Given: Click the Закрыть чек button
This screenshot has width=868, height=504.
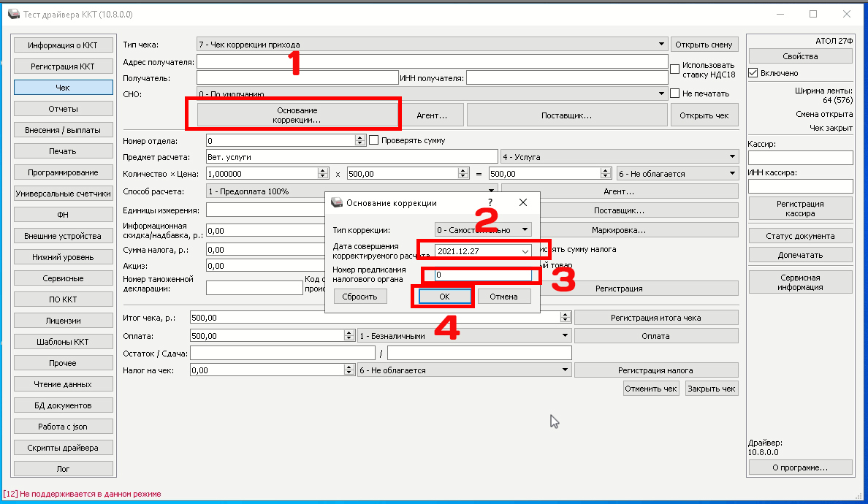Looking at the screenshot, I should tap(712, 389).
